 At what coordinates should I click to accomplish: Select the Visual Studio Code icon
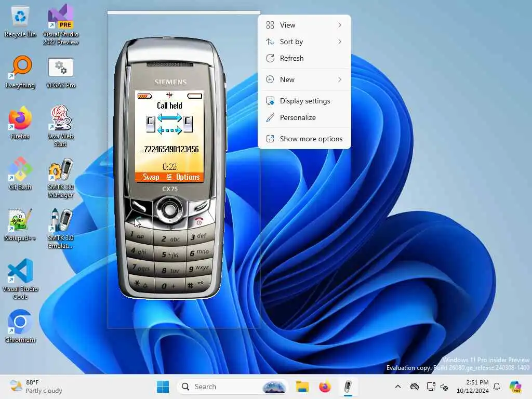(x=20, y=279)
